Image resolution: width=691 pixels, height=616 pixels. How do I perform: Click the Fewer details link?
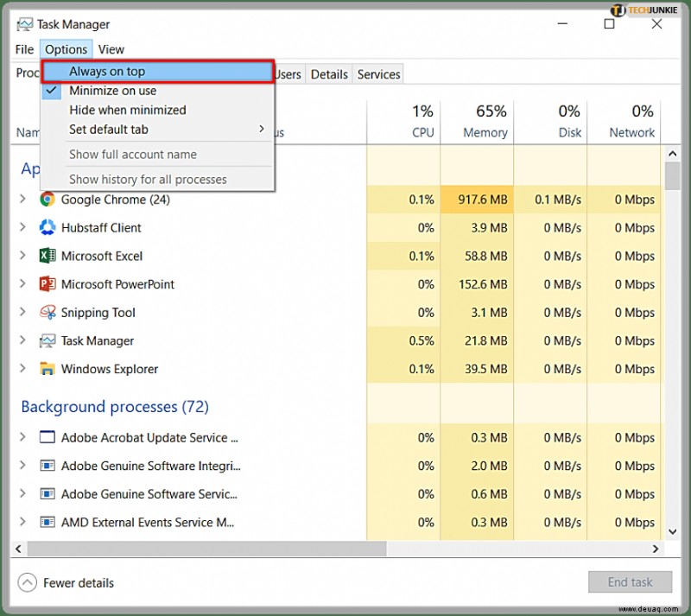click(79, 583)
